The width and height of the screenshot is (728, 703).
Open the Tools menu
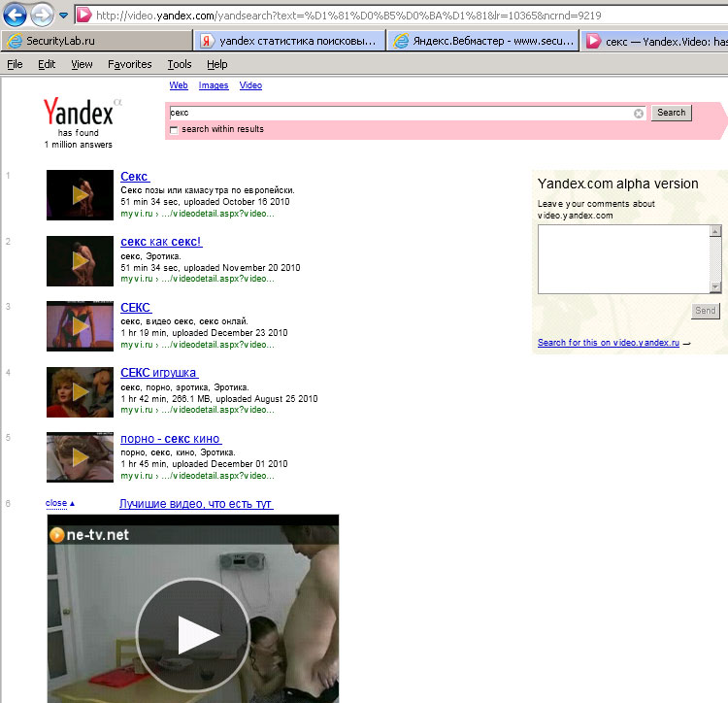[180, 64]
